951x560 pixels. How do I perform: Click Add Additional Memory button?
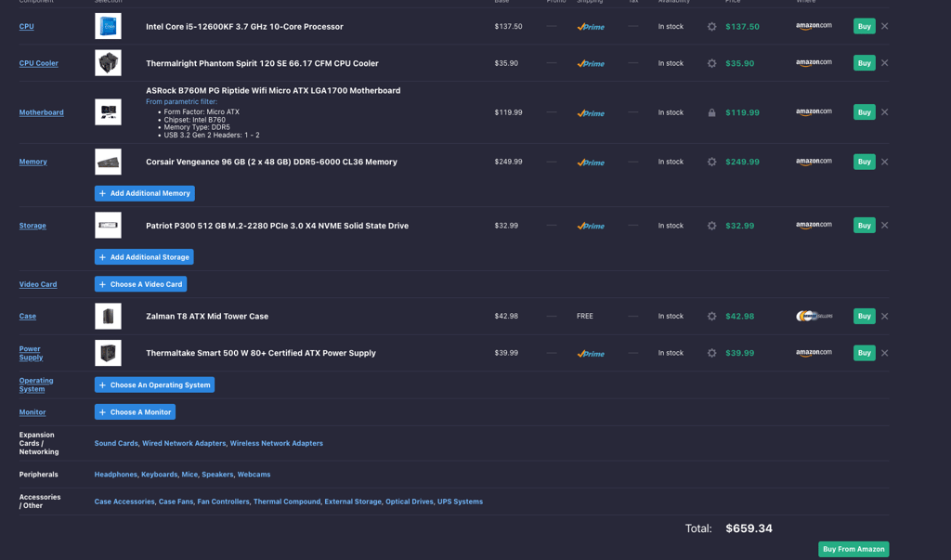pos(144,193)
